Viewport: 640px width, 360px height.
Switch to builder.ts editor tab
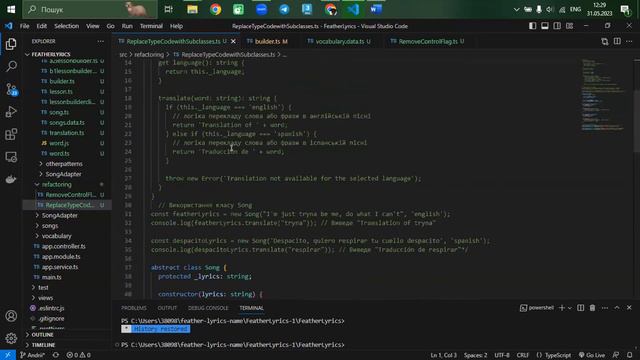268,41
